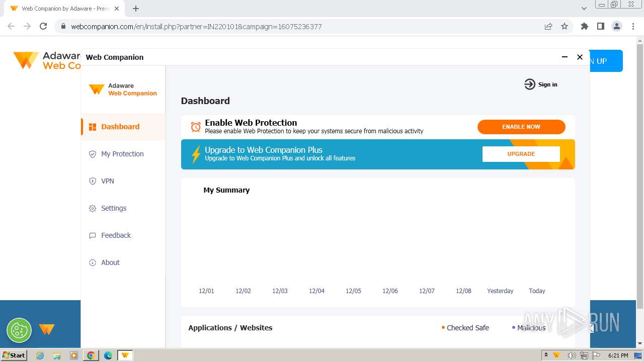
Task: Click the Checked Safe legend item
Action: [x=465, y=328]
